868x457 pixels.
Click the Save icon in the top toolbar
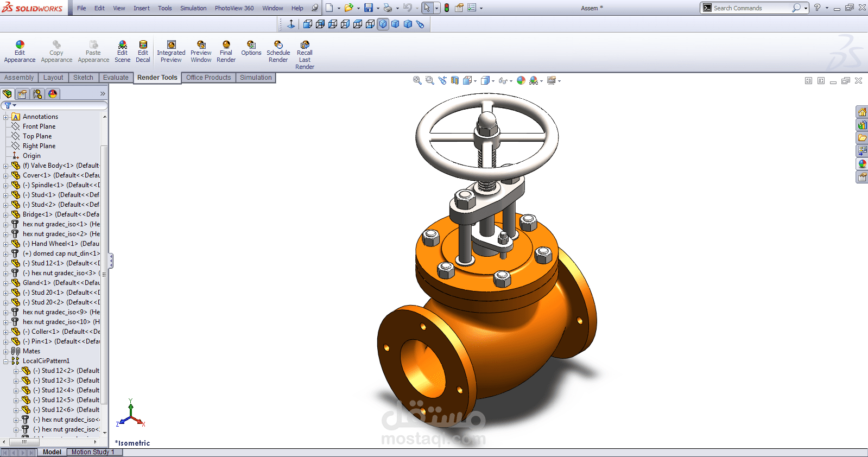pos(369,8)
